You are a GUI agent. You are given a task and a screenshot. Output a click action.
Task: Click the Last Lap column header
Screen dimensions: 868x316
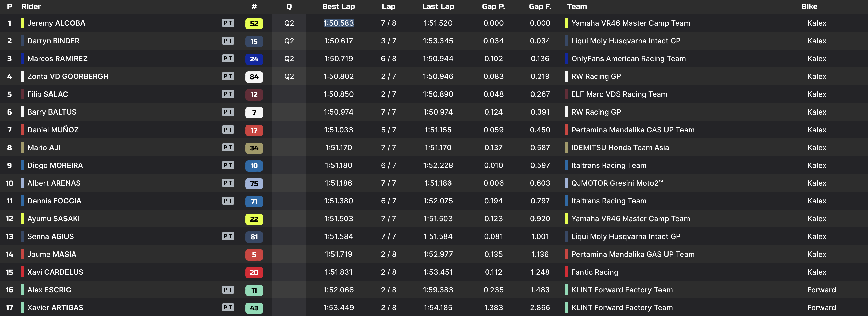tap(438, 6)
